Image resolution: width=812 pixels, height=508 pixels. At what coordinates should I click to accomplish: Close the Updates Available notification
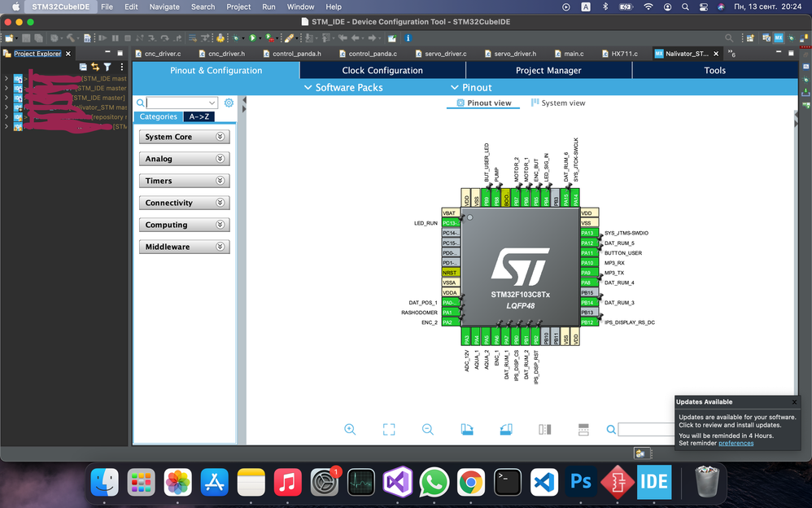[x=794, y=401]
